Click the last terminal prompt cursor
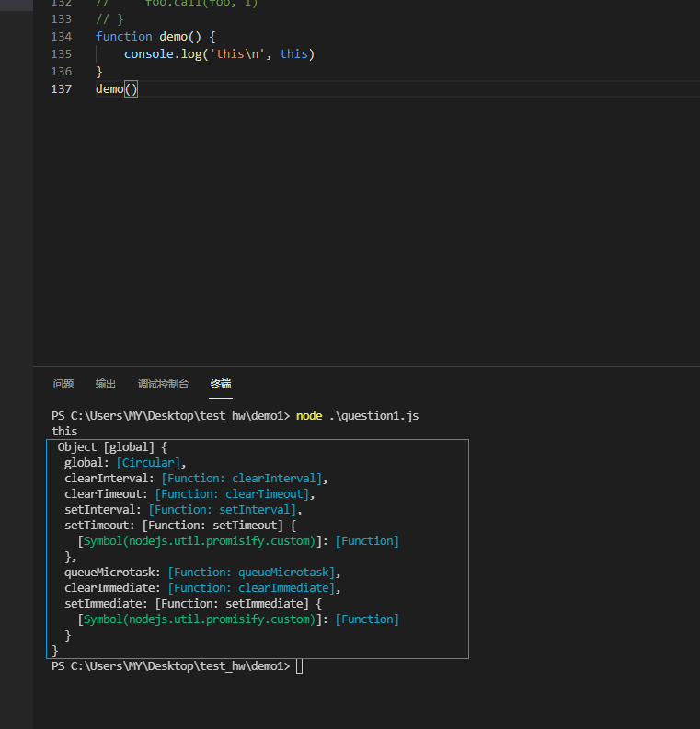 pos(300,666)
